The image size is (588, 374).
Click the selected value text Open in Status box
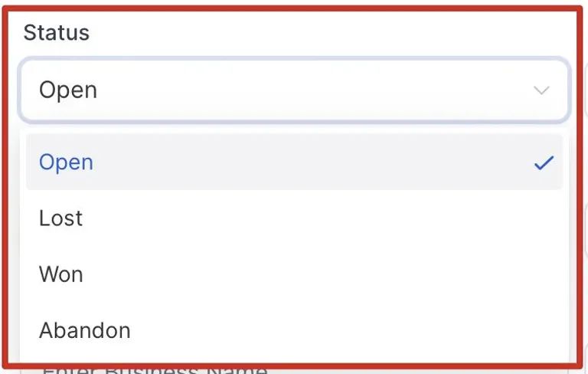click(x=68, y=90)
